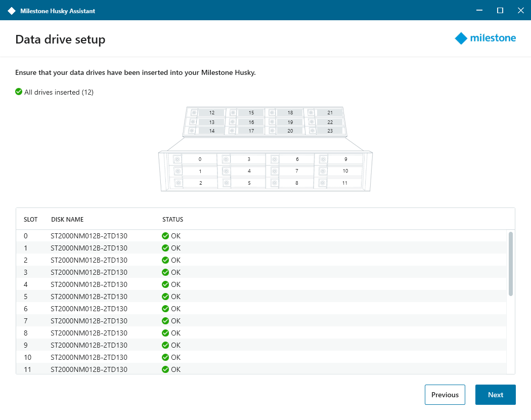The height and width of the screenshot is (420, 531).
Task: Close the Milestone Husky Assistant window
Action: pos(521,11)
